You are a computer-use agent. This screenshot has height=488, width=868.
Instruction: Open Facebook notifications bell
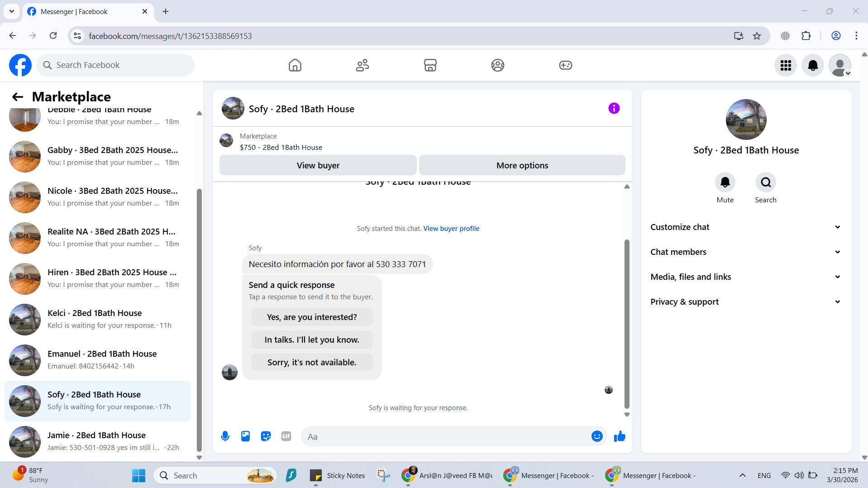pyautogui.click(x=813, y=65)
